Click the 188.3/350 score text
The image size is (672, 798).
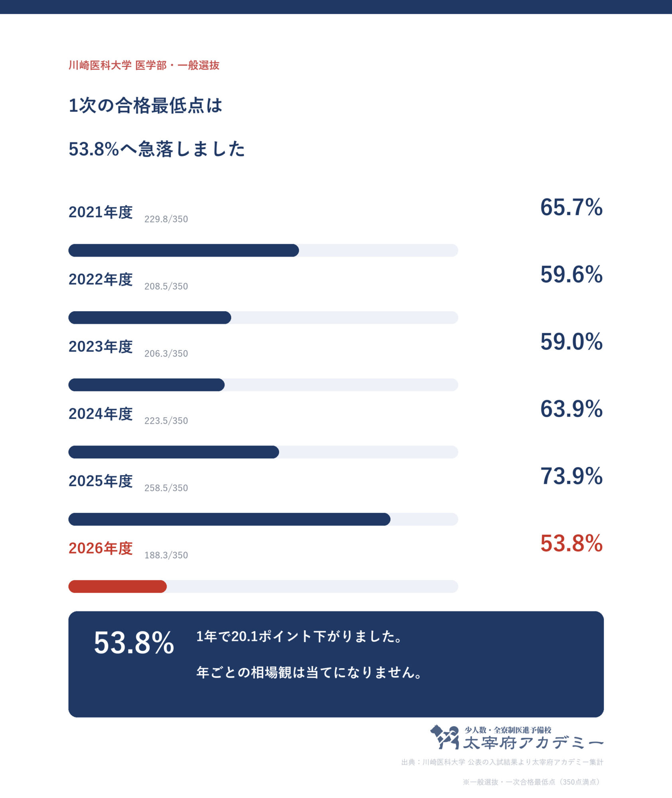point(166,555)
